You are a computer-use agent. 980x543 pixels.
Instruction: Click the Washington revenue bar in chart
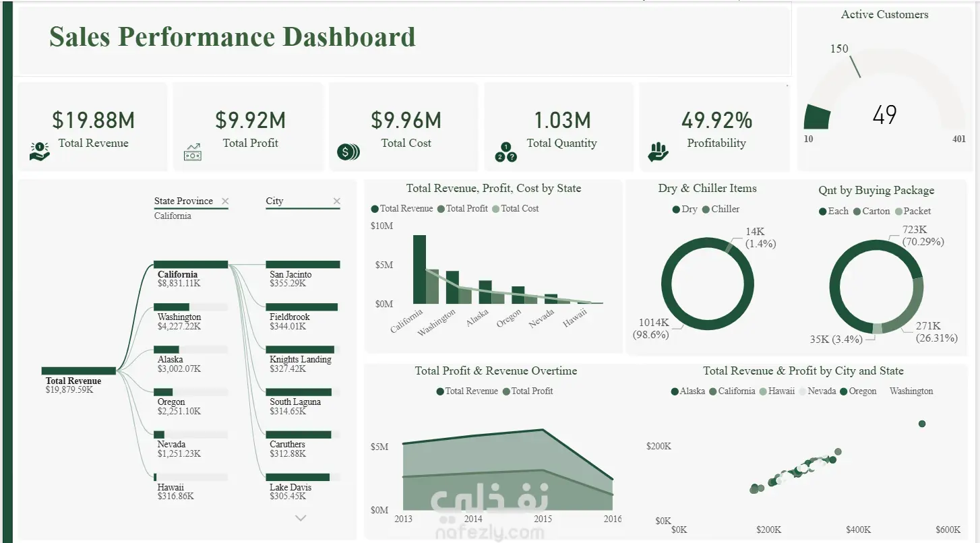(452, 288)
